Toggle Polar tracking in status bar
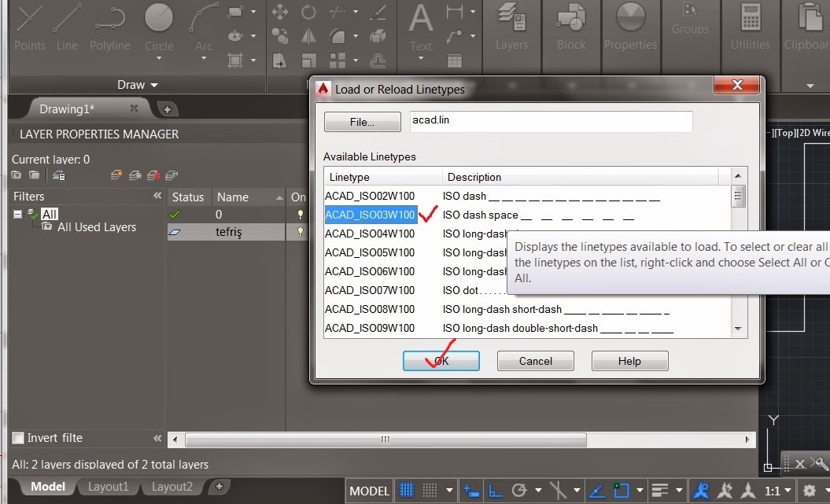Image resolution: width=830 pixels, height=504 pixels. 519,491
